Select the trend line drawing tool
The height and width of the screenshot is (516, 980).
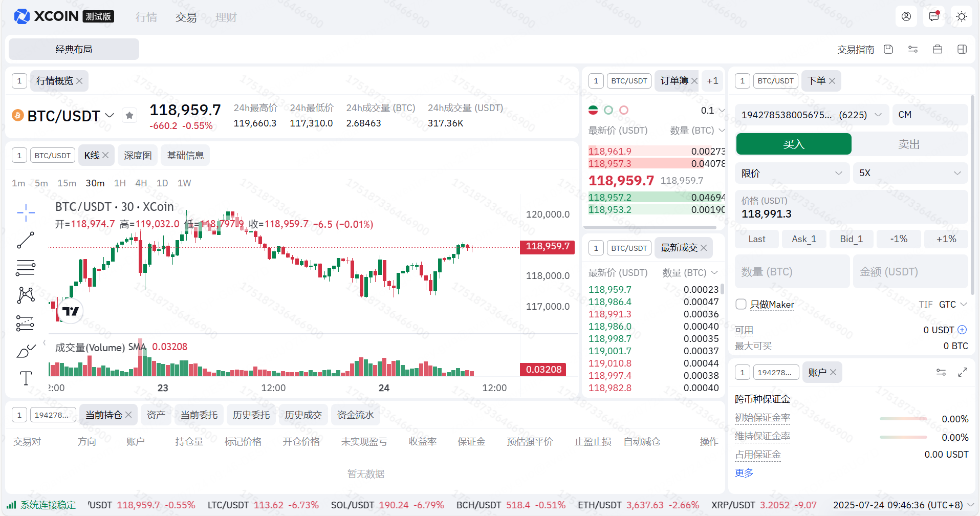click(26, 240)
